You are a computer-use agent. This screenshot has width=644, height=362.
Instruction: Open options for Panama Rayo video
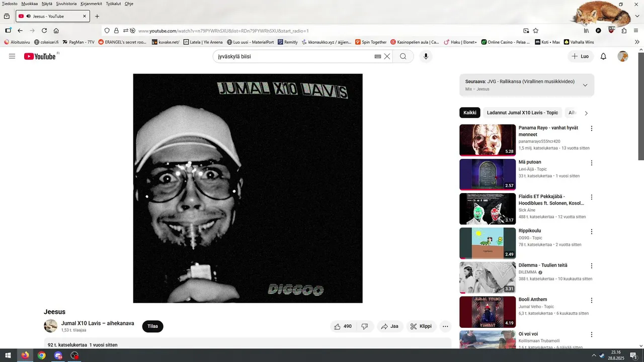click(592, 128)
